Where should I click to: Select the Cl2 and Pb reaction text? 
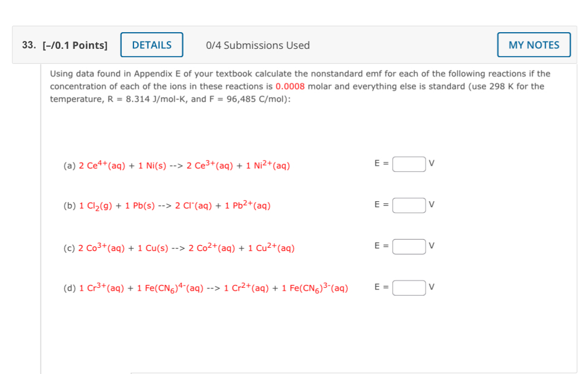[167, 205]
